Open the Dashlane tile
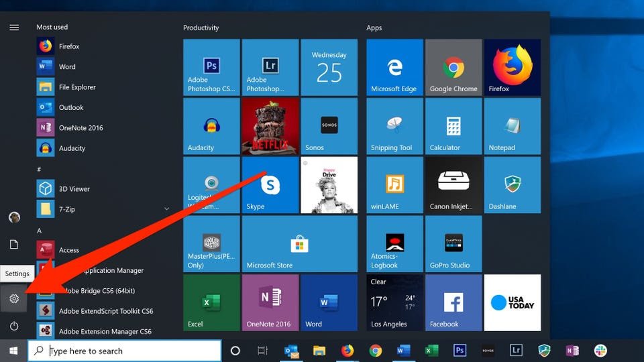 point(513,185)
